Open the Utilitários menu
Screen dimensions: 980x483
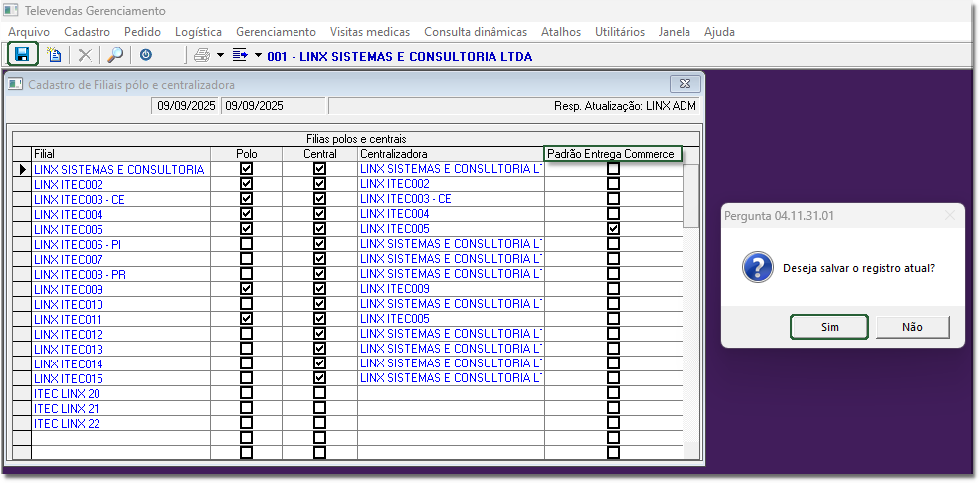[620, 31]
